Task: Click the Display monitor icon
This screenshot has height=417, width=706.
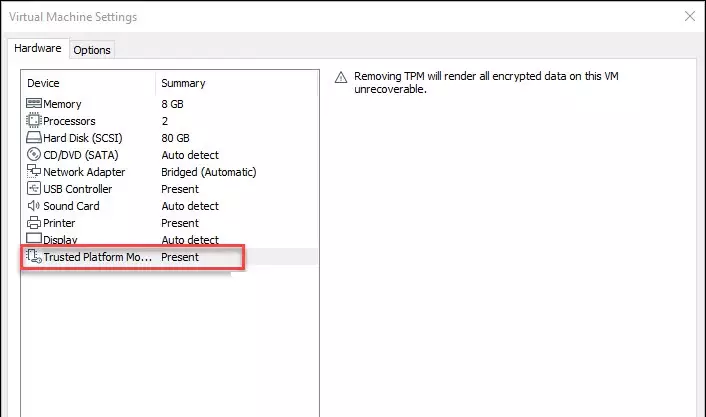Action: point(34,238)
